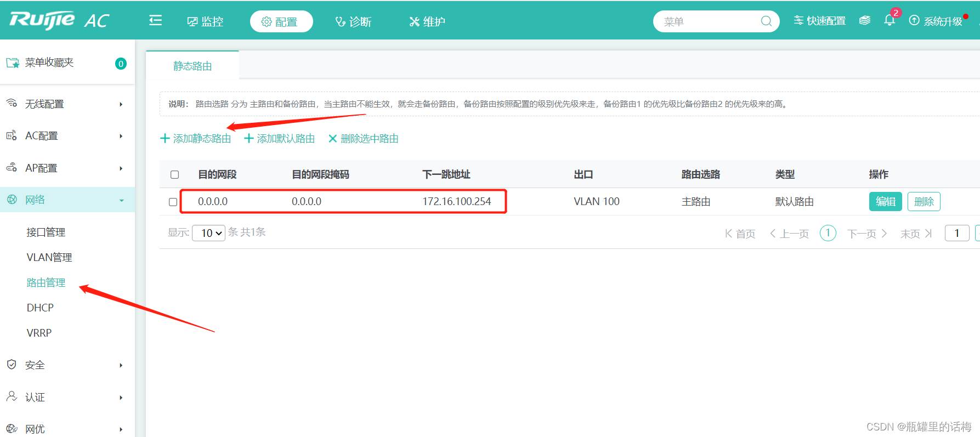Click the 默认路由 type cell
The image size is (980, 437).
pos(795,201)
